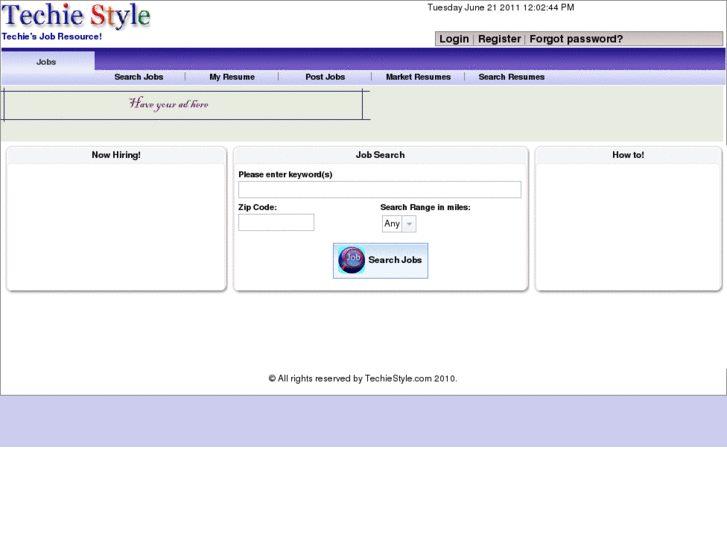
Task: Click the "Search Range in miles:" label
Action: point(425,207)
